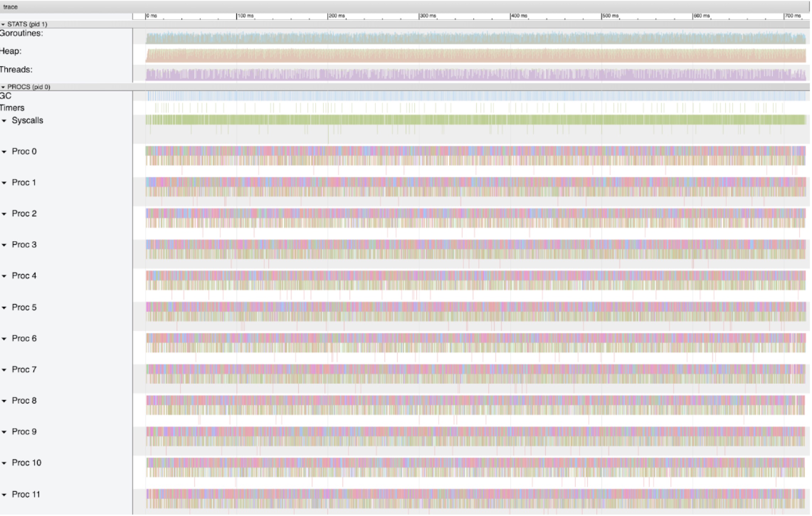
Task: Click the 700 ms ruler mark
Action: (x=793, y=16)
